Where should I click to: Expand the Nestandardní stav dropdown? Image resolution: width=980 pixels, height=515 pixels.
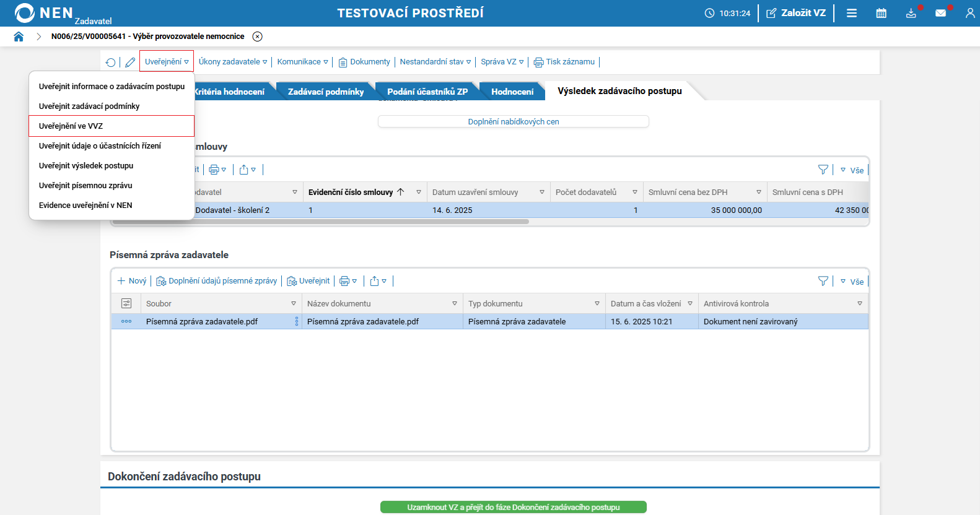pos(435,62)
